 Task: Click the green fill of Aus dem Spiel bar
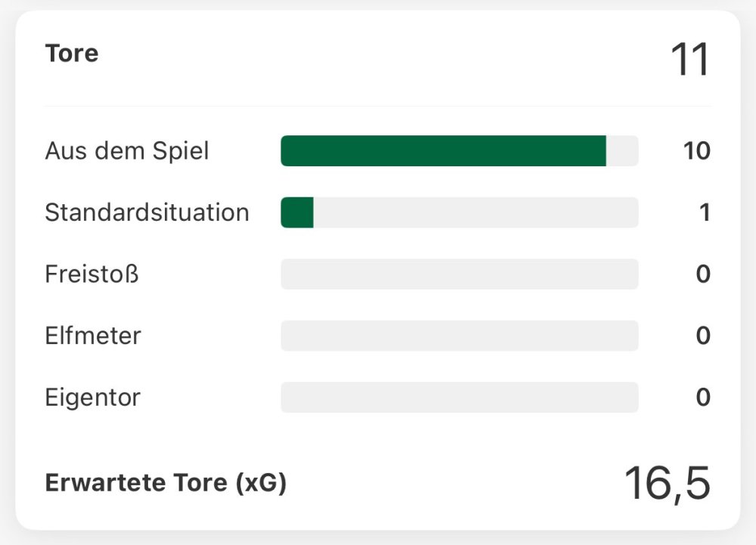443,151
